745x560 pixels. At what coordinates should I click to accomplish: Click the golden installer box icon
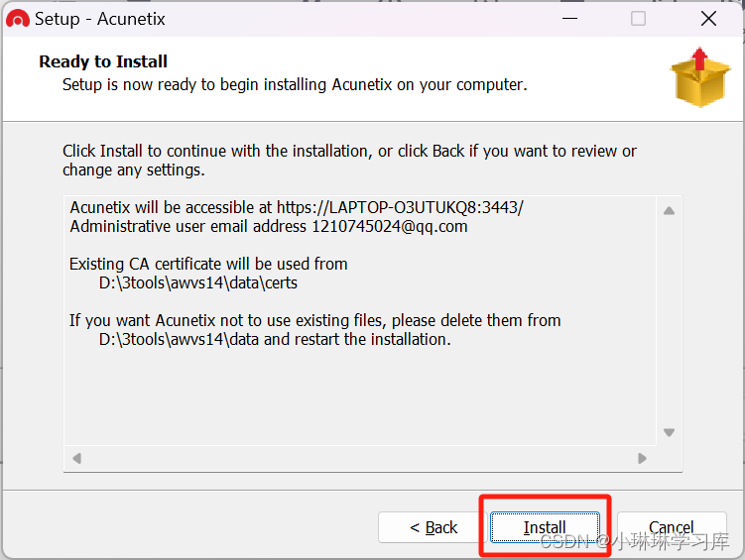pyautogui.click(x=700, y=77)
